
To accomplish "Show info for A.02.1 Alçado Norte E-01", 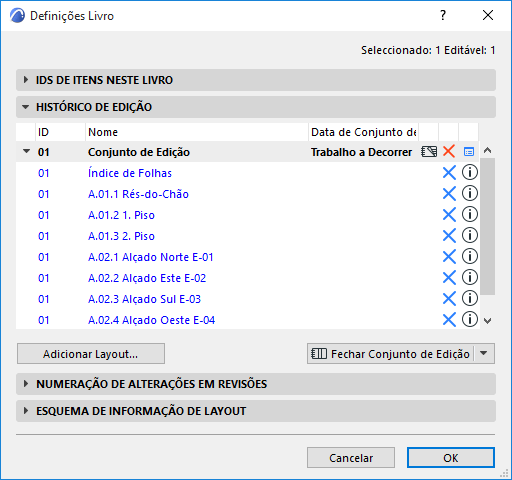I will coord(470,256).
